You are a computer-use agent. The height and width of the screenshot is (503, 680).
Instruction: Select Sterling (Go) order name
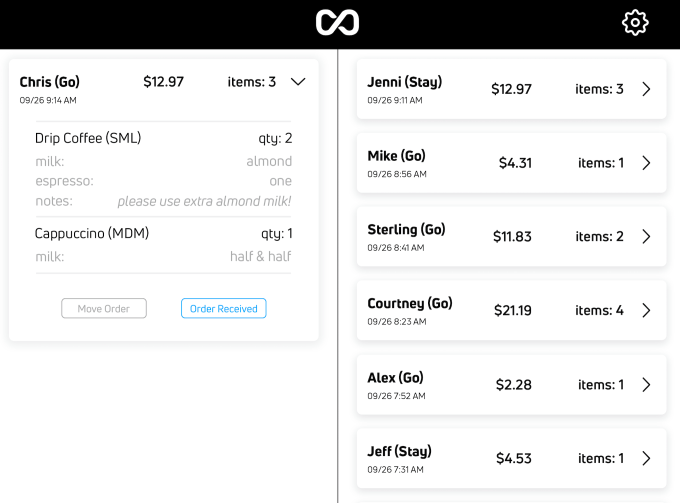[406, 230]
